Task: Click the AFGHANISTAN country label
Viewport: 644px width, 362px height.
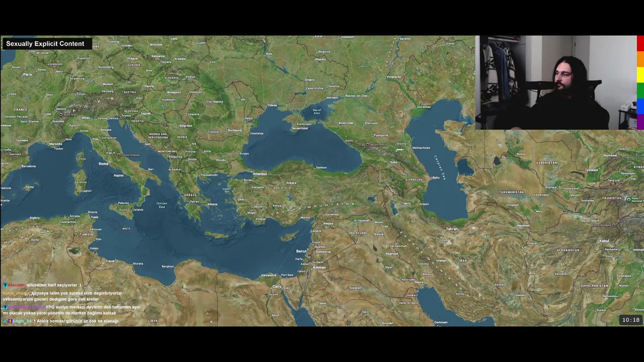Action: tap(569, 250)
